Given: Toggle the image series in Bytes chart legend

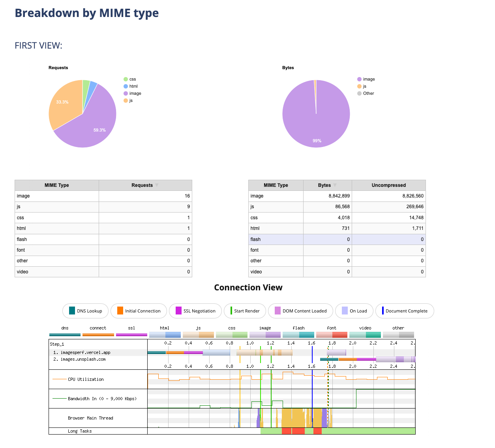Looking at the screenshot, I should (366, 79).
